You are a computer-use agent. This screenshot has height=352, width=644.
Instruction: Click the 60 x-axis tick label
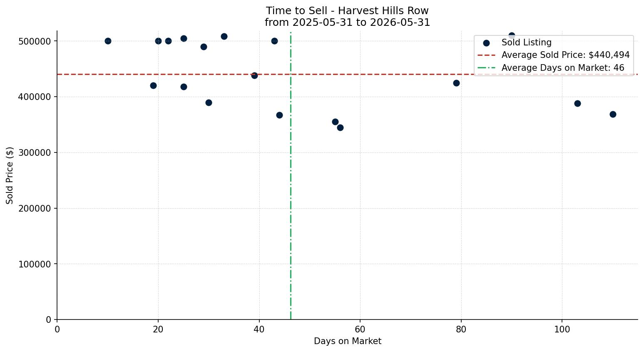coord(360,329)
